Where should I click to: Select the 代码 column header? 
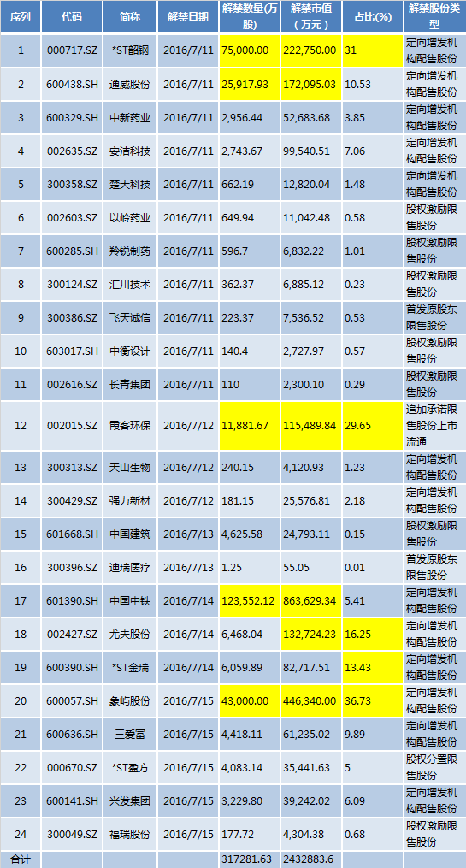(x=71, y=16)
